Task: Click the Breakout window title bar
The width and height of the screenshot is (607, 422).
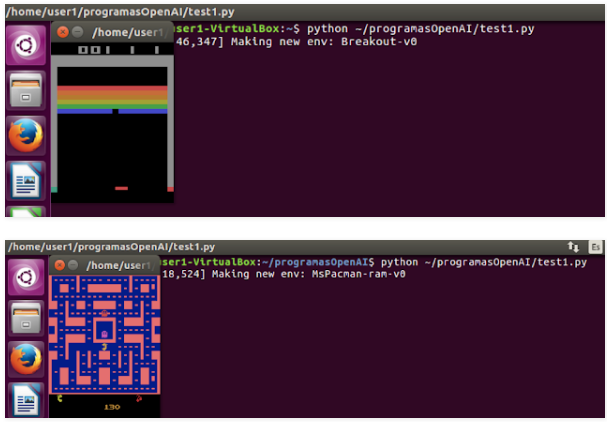Action: 112,32
